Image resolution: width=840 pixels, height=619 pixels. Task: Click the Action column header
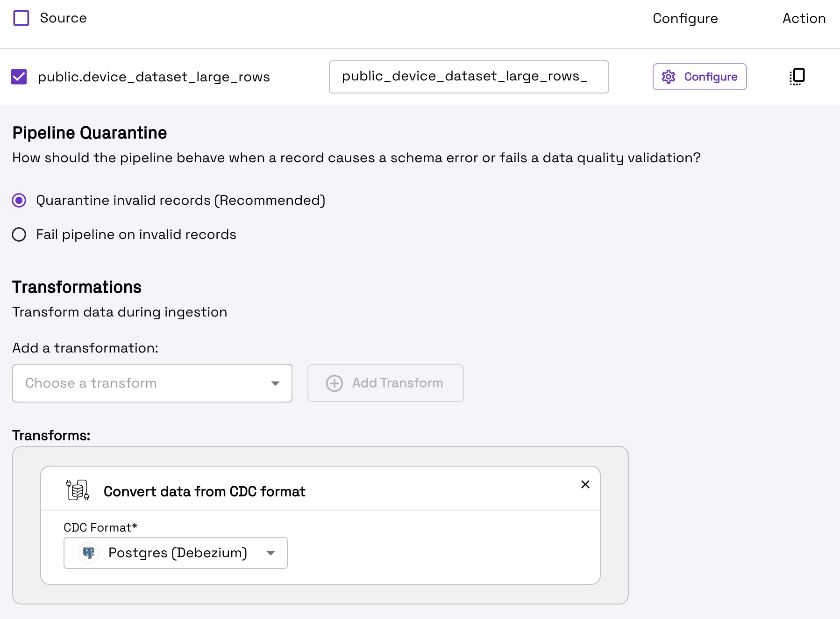[x=804, y=18]
